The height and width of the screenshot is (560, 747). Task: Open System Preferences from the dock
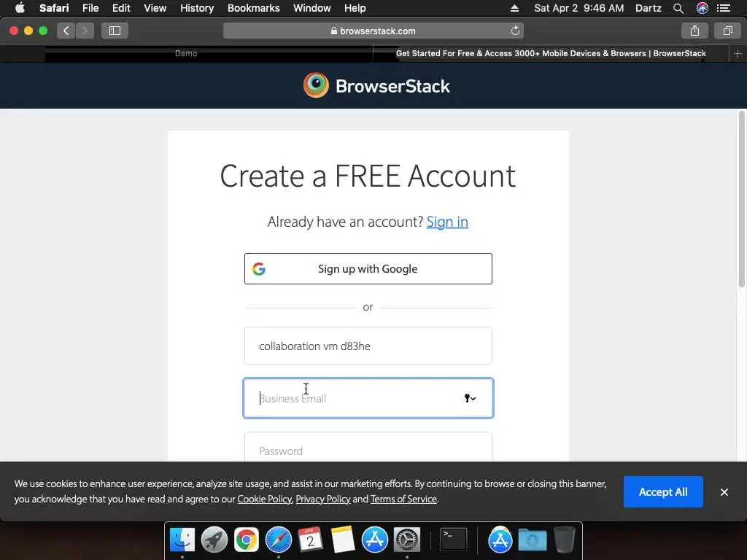pyautogui.click(x=407, y=540)
